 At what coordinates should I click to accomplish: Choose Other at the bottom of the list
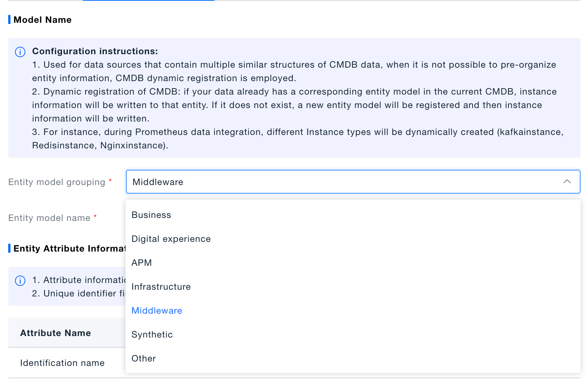coord(143,358)
